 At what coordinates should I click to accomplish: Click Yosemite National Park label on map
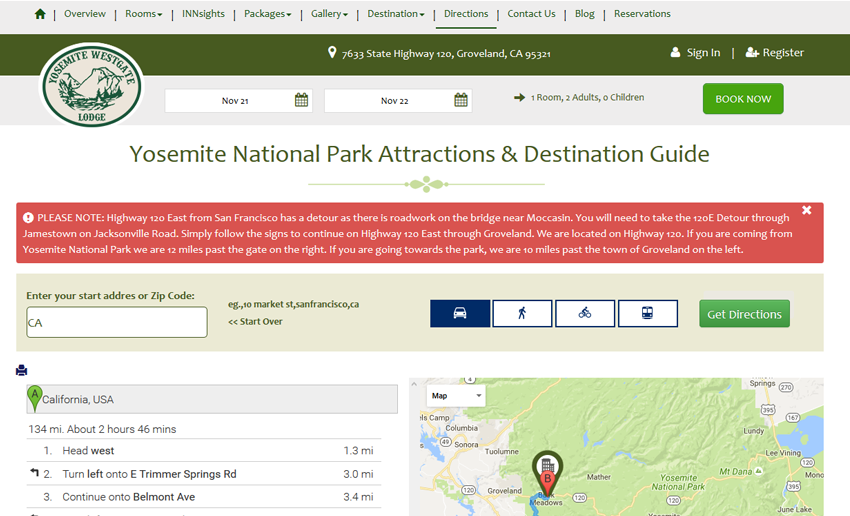(678, 482)
